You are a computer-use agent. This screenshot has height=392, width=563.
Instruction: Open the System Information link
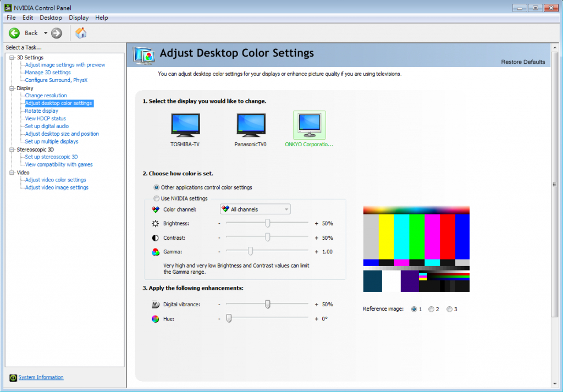(x=41, y=377)
